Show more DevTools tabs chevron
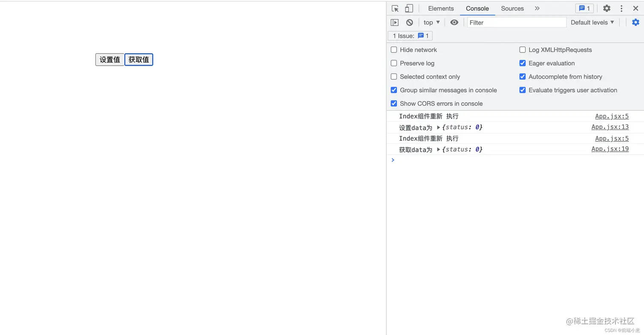The width and height of the screenshot is (644, 335). (537, 9)
